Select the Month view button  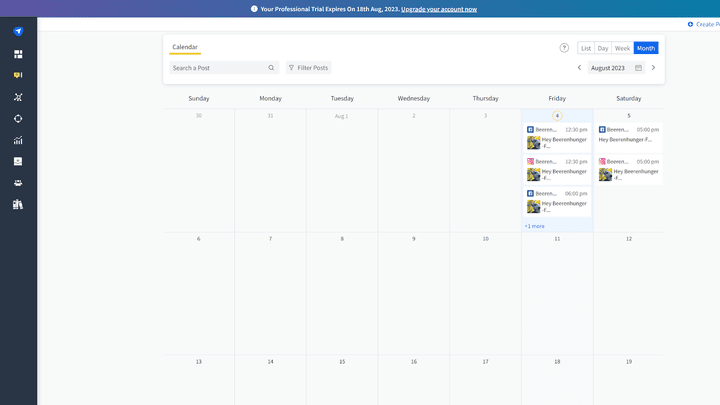coord(646,48)
